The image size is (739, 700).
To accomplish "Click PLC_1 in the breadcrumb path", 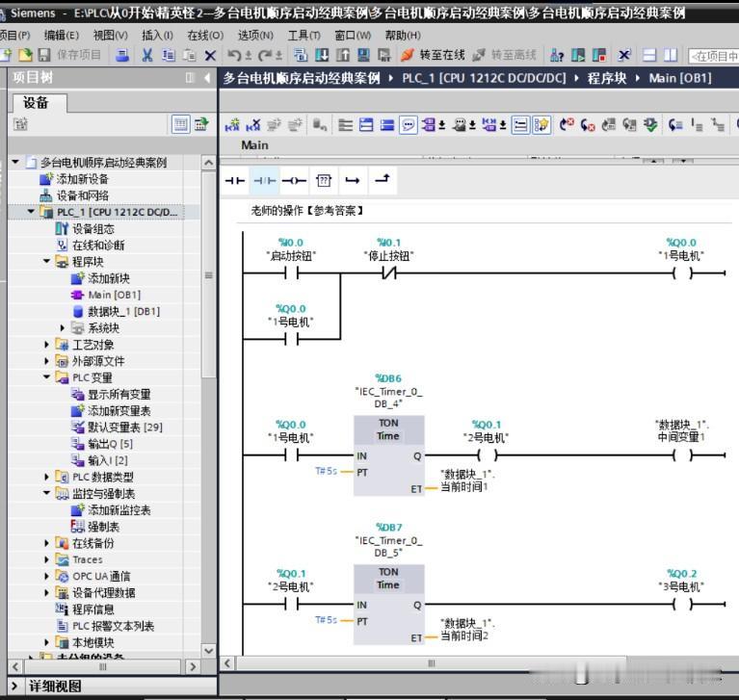I will tap(484, 78).
